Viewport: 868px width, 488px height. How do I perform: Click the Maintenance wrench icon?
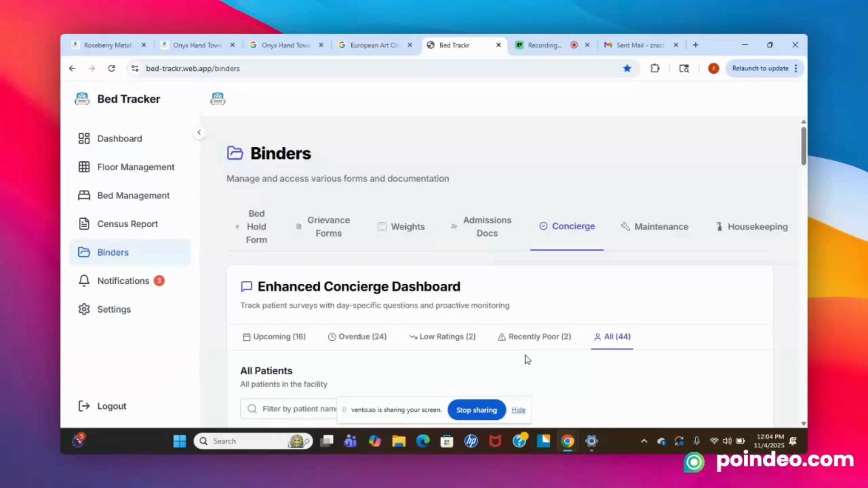pos(625,226)
